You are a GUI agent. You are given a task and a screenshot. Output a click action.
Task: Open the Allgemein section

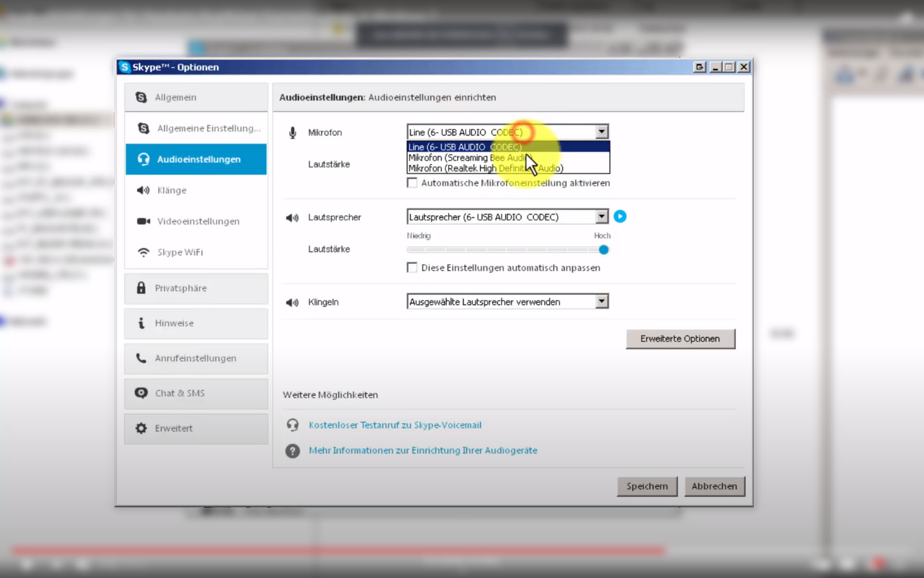pos(196,97)
